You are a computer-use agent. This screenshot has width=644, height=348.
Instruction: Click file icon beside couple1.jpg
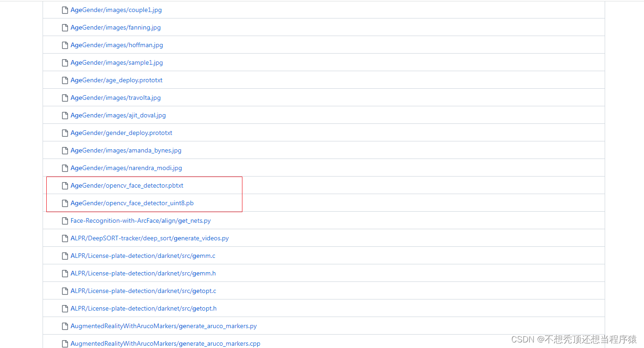pos(65,10)
